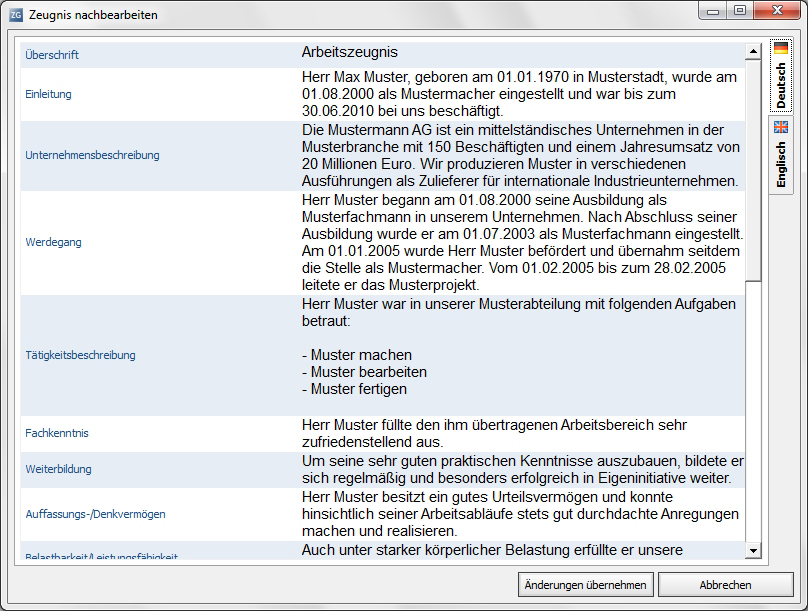Select the Auffassungs-/Denkvermögen row label
Screen dimensions: 808x611
pos(95,514)
